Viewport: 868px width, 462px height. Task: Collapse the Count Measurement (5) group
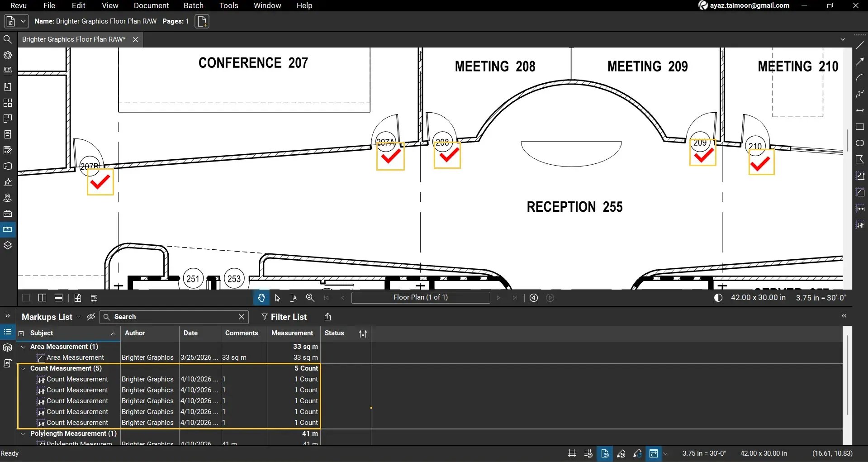click(23, 368)
